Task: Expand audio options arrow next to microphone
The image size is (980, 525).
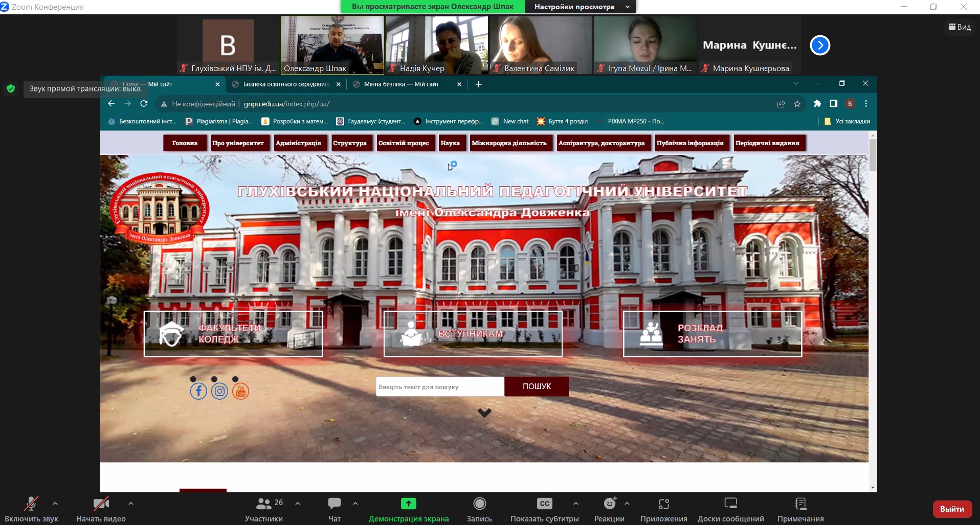Action: (55, 504)
